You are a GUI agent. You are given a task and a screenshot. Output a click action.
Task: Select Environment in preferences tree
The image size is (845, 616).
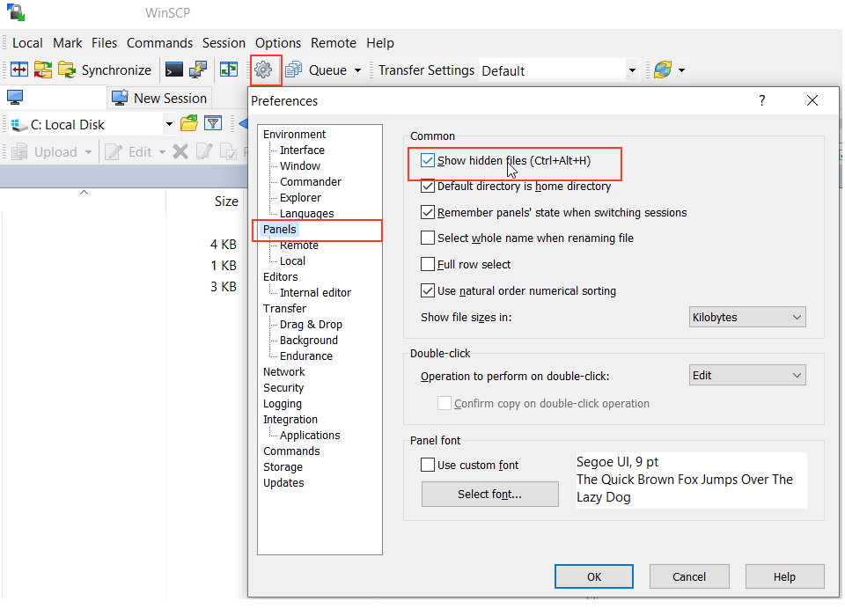click(x=294, y=134)
